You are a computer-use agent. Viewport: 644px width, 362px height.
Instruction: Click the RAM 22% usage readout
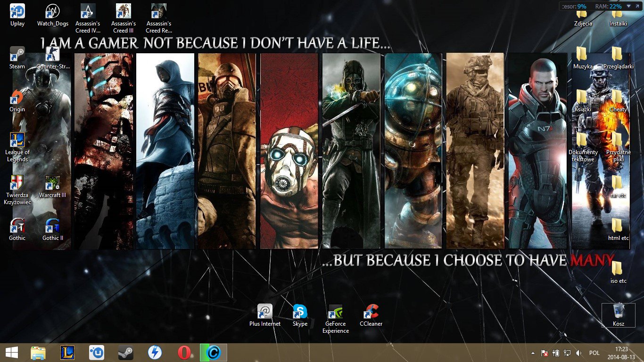click(x=609, y=7)
